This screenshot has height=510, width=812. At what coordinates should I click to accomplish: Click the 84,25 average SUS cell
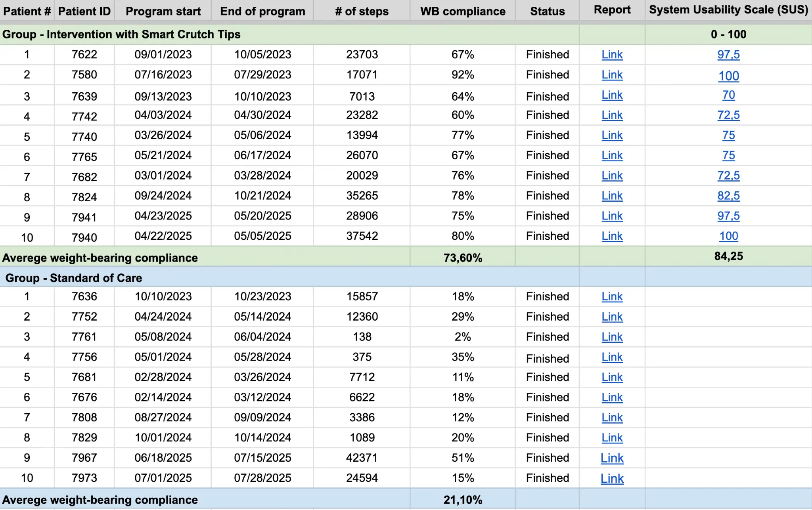click(728, 256)
